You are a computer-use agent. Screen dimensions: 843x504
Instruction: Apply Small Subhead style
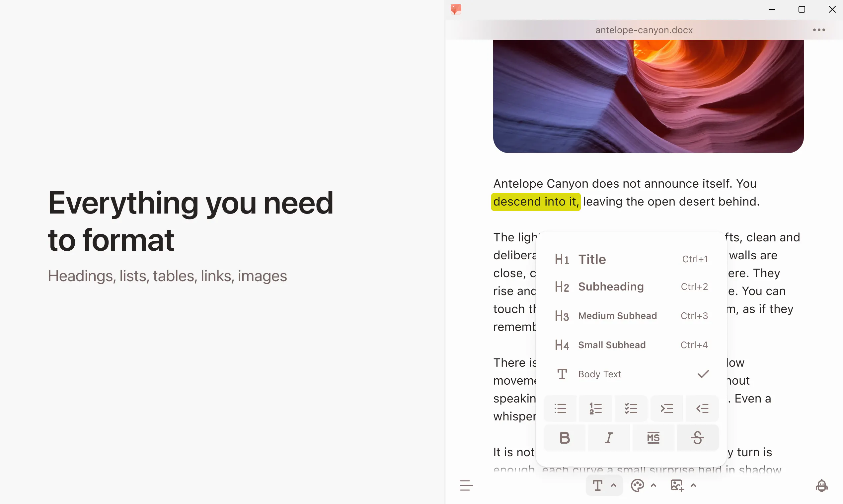(631, 345)
